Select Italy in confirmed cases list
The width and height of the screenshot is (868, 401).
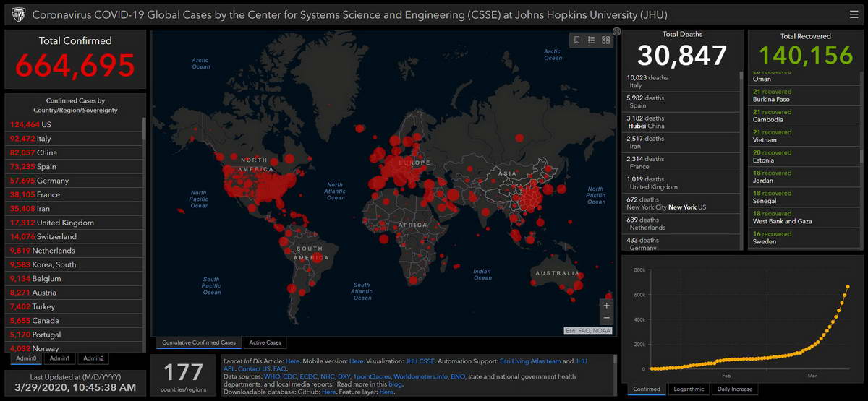point(43,139)
